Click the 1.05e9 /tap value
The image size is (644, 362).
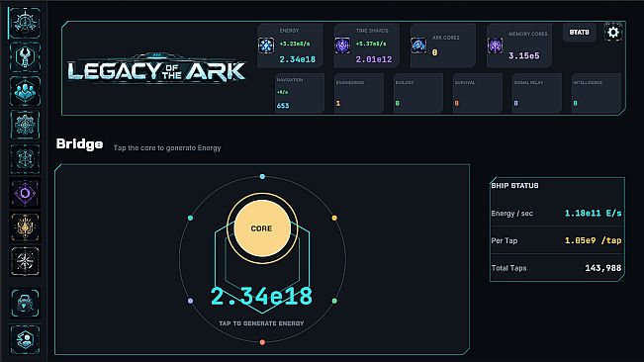click(594, 240)
